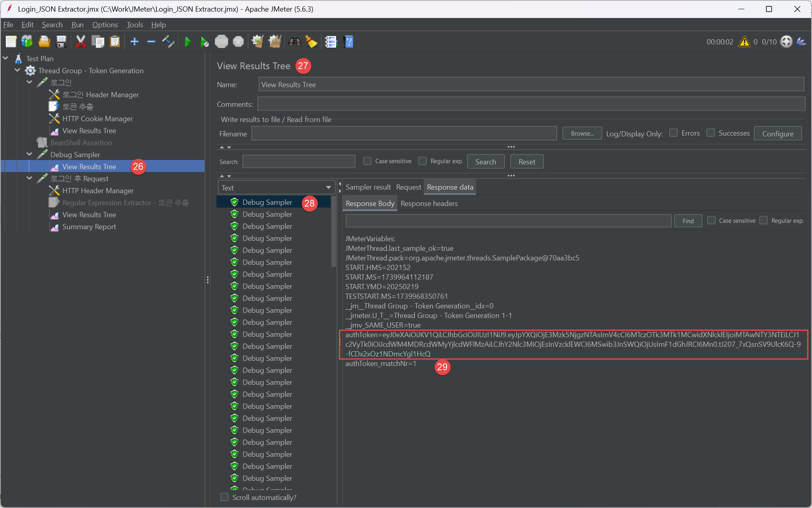Click the Toggle enable/disable icon
The image size is (812, 508).
point(168,42)
